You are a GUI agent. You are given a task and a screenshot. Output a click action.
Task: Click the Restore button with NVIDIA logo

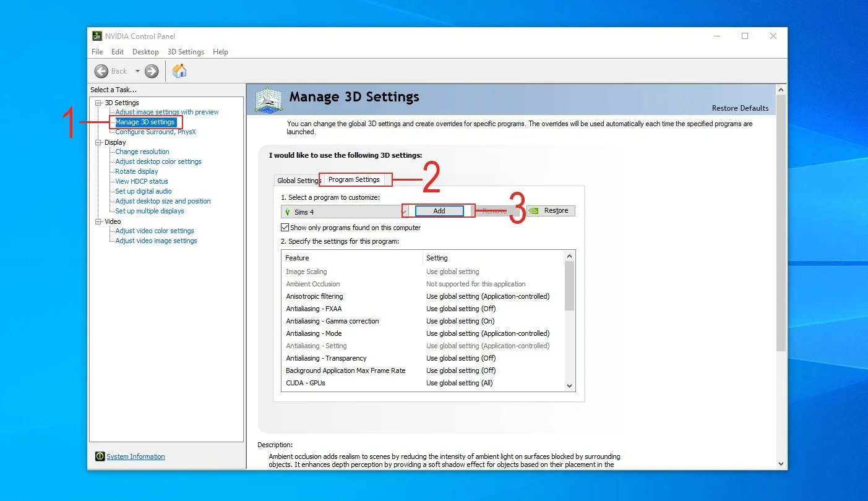pyautogui.click(x=551, y=211)
